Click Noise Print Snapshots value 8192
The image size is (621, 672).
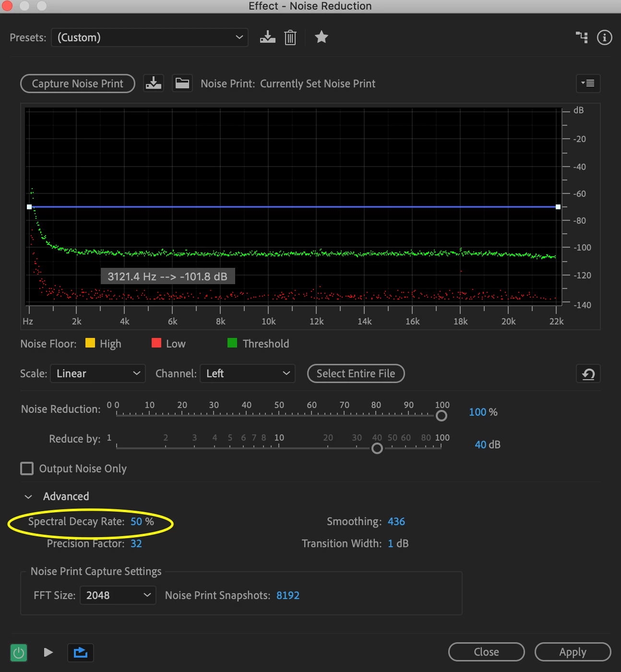288,595
